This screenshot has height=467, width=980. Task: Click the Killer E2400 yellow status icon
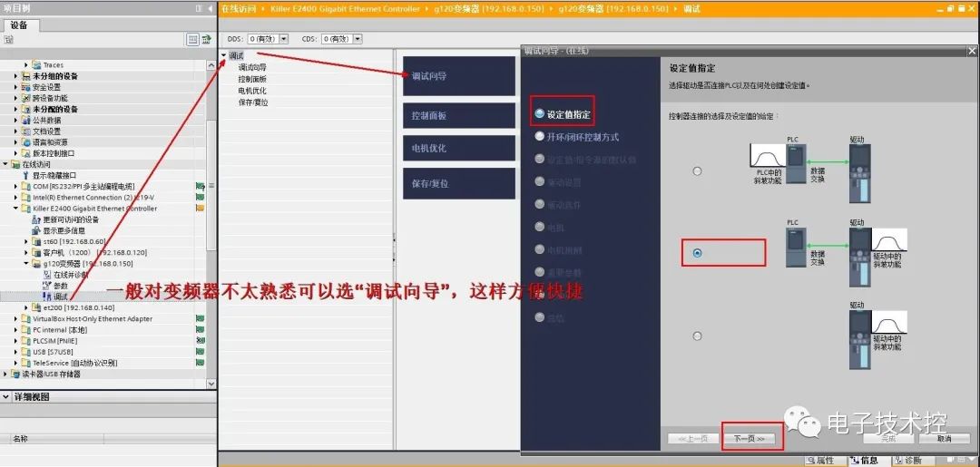tap(200, 209)
